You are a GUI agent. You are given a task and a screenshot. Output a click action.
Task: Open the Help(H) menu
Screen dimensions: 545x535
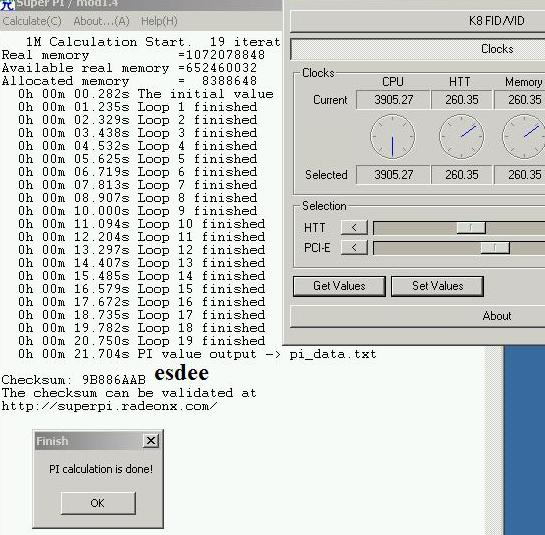(x=159, y=21)
